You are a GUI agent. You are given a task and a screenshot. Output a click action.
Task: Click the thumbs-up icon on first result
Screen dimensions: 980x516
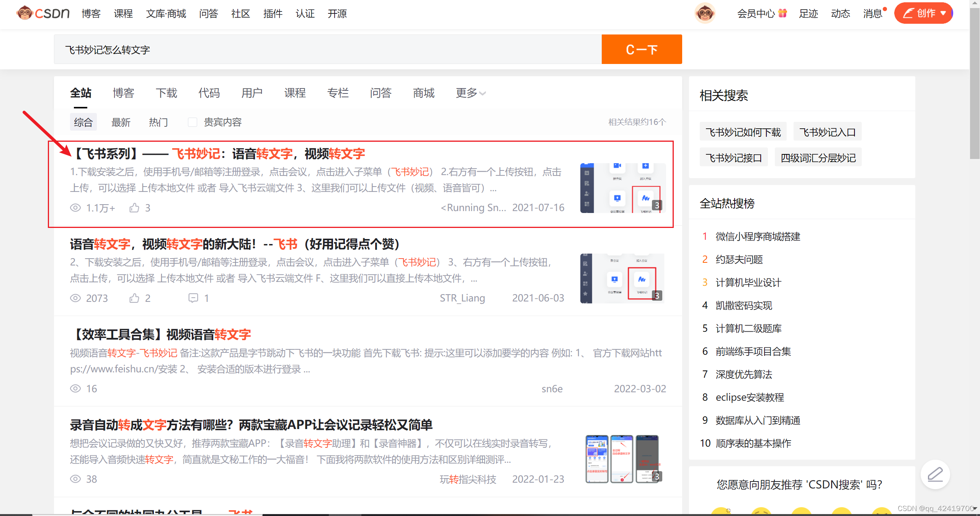coord(134,208)
